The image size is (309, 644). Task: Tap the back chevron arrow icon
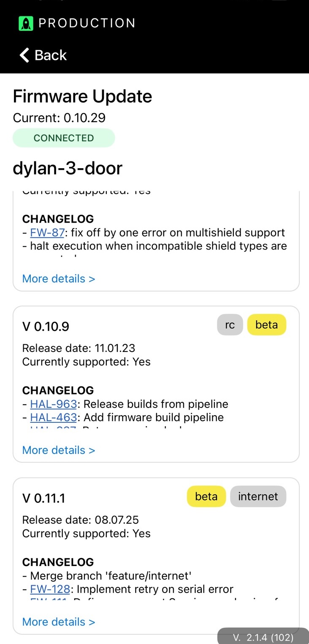coord(24,55)
